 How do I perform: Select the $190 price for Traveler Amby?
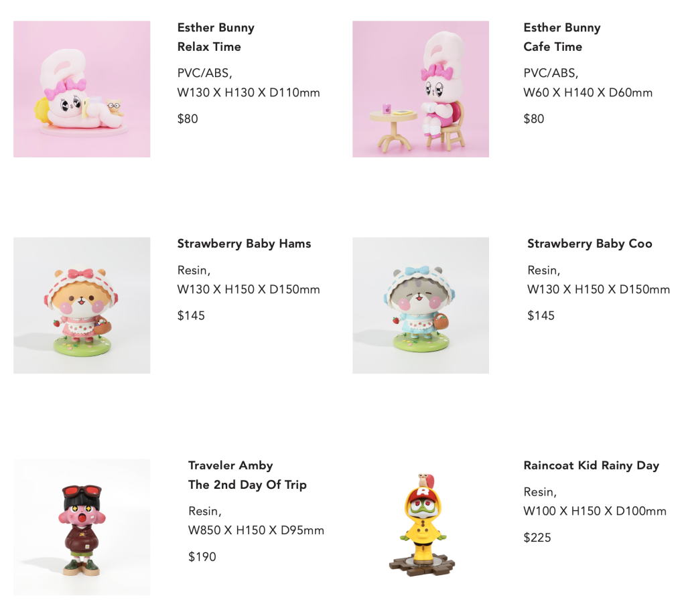point(202,557)
